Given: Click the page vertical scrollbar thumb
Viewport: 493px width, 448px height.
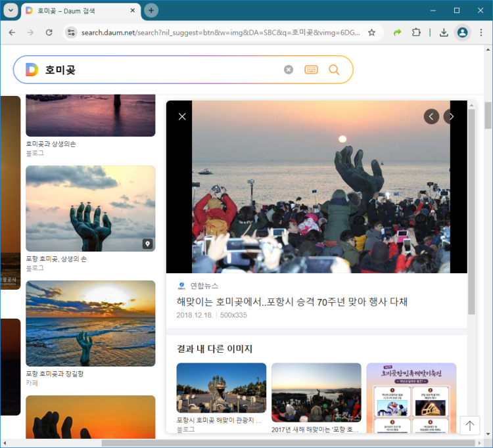Looking at the screenshot, I should pyautogui.click(x=488, y=116).
